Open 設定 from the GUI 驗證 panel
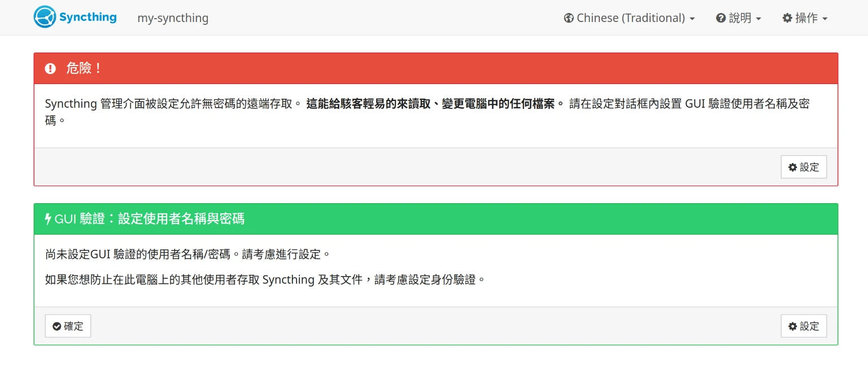 coord(804,326)
